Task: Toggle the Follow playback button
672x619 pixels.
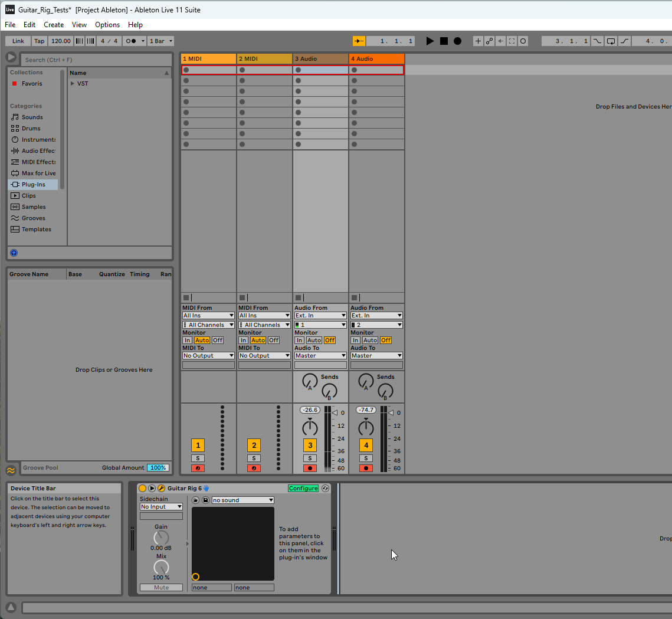Action: click(359, 41)
